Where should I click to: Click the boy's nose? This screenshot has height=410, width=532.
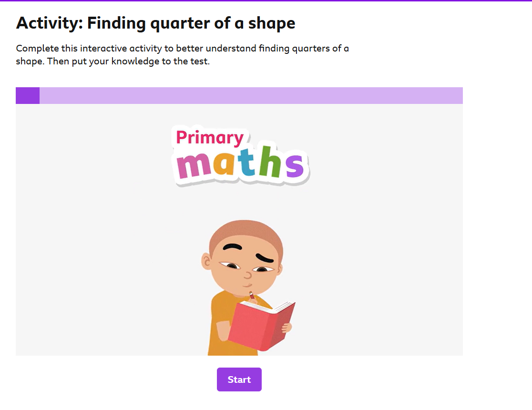[x=247, y=274]
